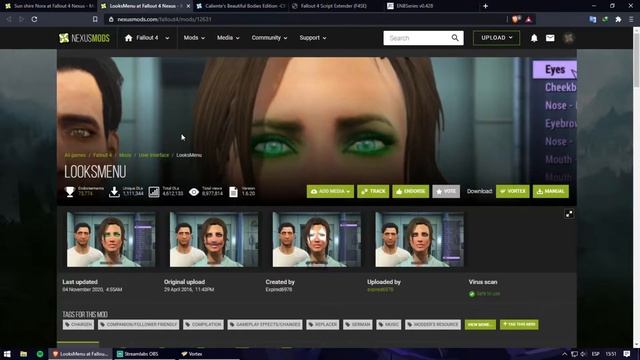Viewport: 640px width, 360px height.
Task: Open File Explorer from taskbar
Action: click(x=23, y=354)
